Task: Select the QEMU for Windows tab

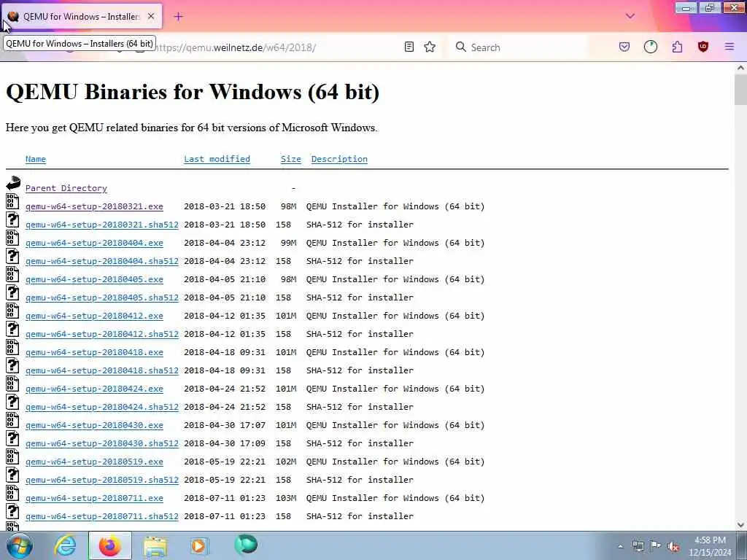Action: [82, 16]
